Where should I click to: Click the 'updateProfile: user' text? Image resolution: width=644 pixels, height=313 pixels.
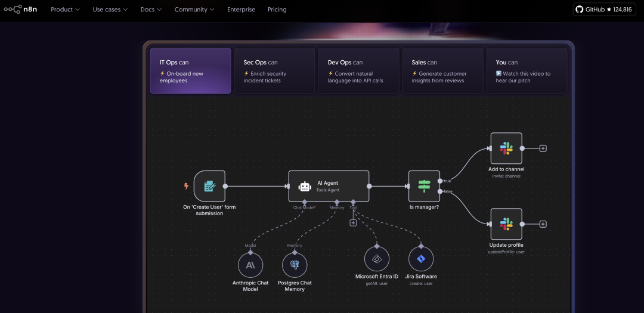click(x=506, y=252)
